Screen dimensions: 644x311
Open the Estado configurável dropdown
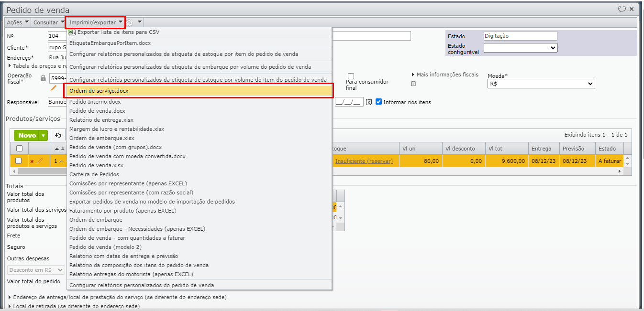(521, 48)
